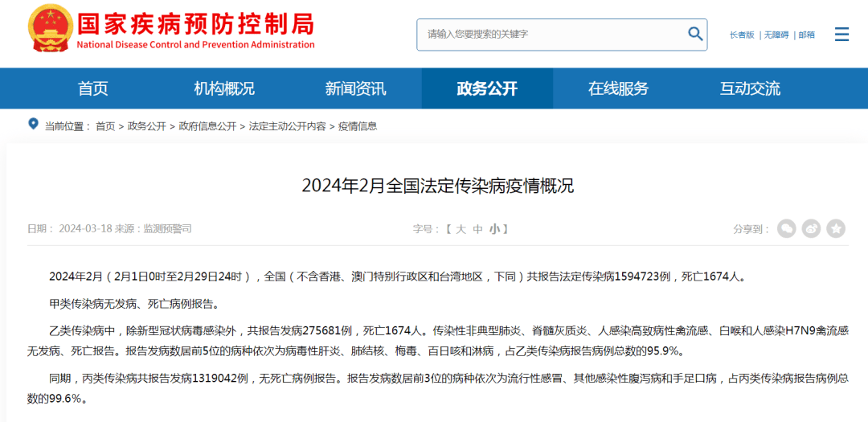
Task: Open the hamburger menu icon
Action: [x=841, y=35]
